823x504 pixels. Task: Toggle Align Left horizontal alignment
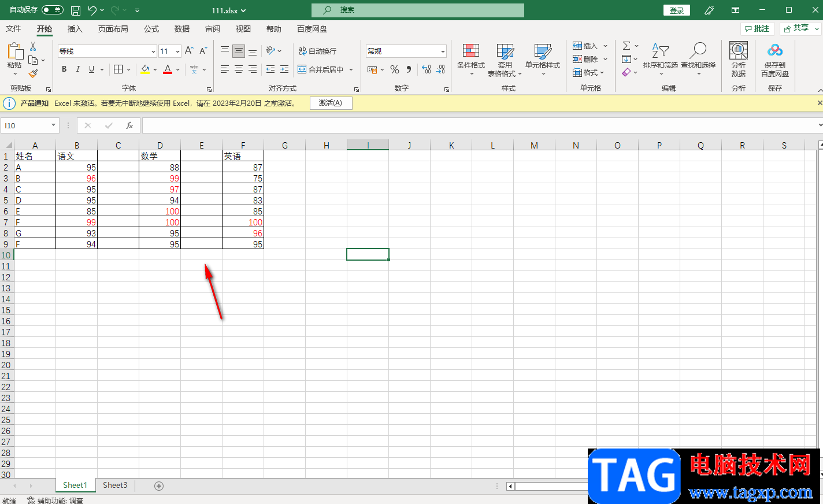225,69
